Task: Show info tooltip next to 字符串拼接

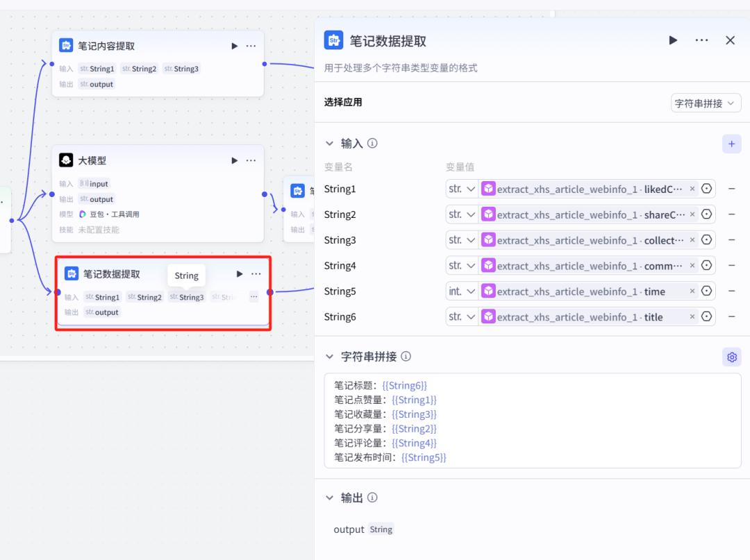Action: 406,357
